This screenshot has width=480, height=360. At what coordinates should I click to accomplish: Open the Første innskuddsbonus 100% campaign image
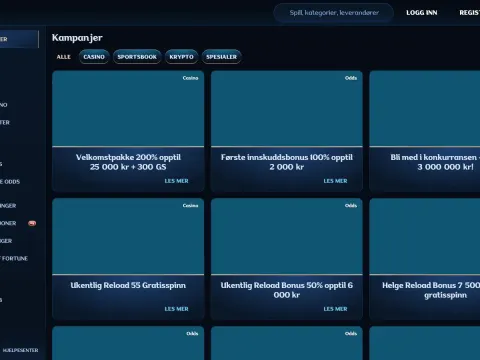tap(287, 108)
